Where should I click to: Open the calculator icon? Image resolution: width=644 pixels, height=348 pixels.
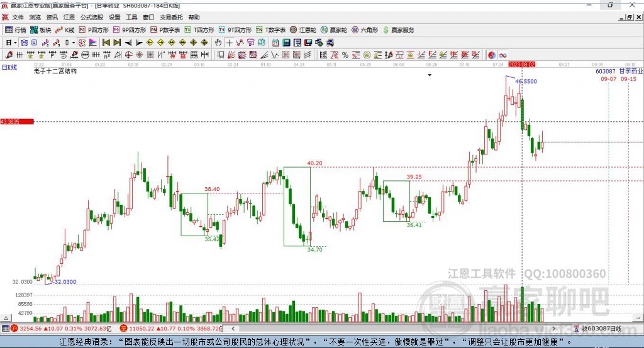[286, 43]
